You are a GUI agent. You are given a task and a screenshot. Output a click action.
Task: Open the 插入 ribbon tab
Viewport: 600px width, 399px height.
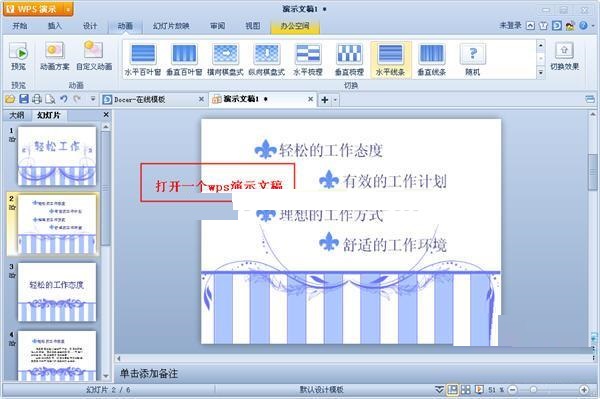pos(55,26)
